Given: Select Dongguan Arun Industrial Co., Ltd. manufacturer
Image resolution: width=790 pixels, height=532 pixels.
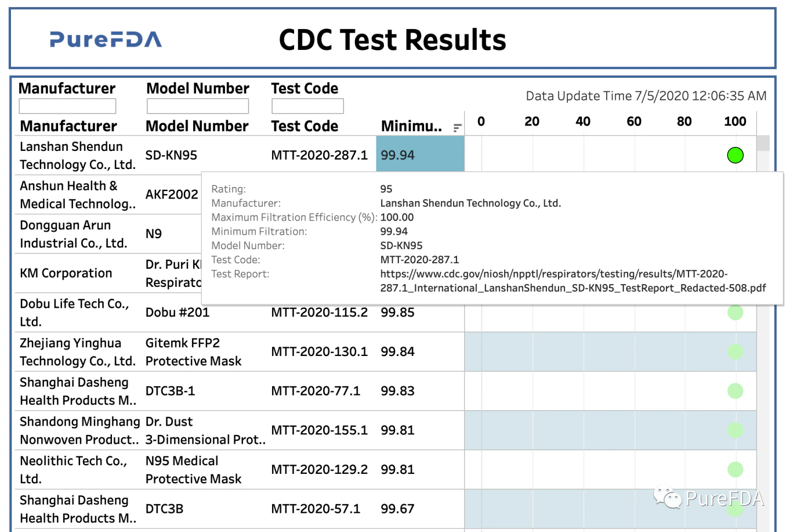Looking at the screenshot, I should click(x=74, y=234).
